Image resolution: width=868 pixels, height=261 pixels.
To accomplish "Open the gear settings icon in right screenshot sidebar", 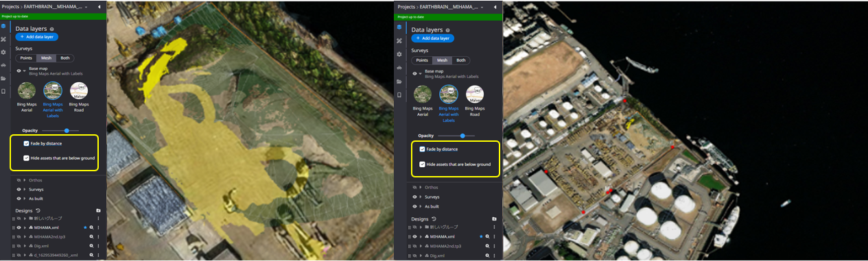I will pyautogui.click(x=399, y=53).
